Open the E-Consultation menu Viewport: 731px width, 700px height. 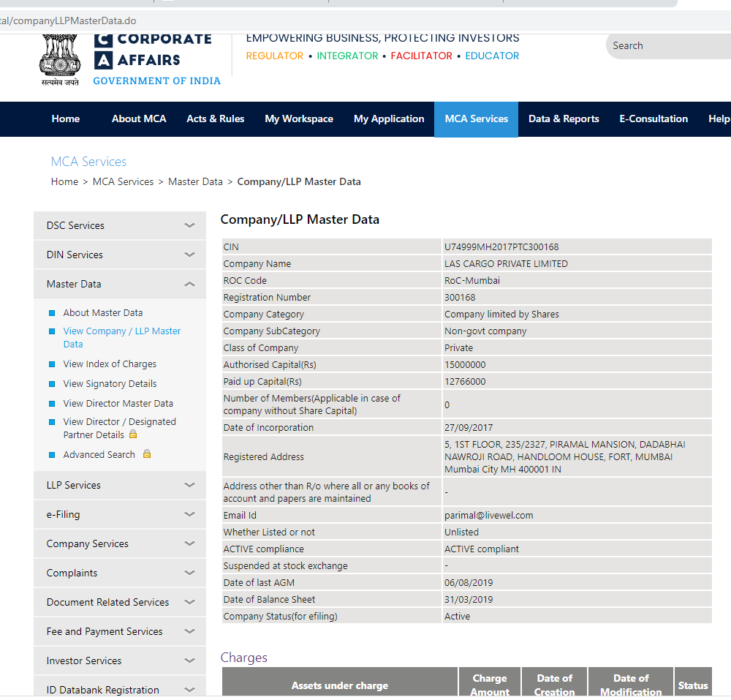(654, 119)
